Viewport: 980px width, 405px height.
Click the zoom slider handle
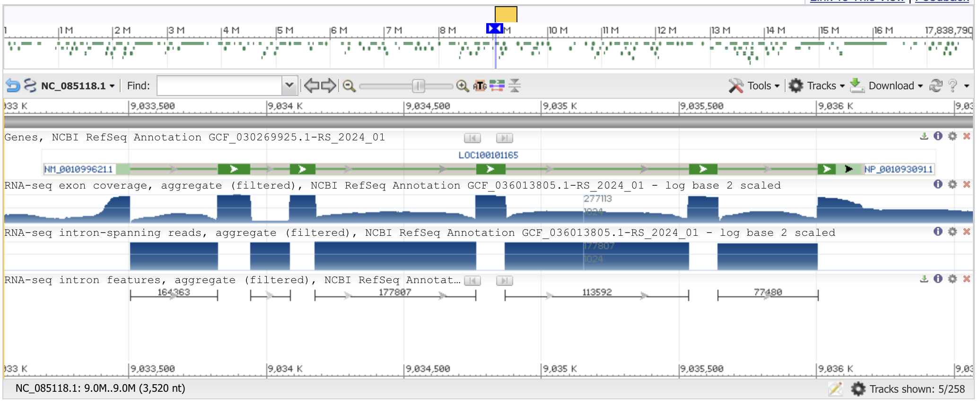pos(418,86)
